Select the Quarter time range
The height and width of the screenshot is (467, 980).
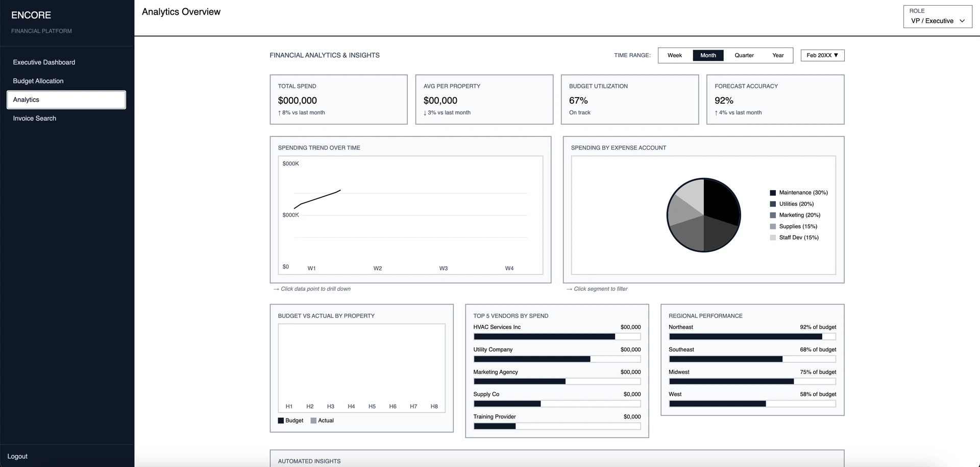point(744,55)
